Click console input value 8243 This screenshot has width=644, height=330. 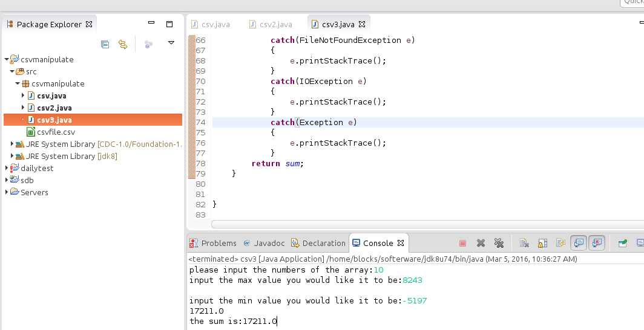[x=412, y=280]
